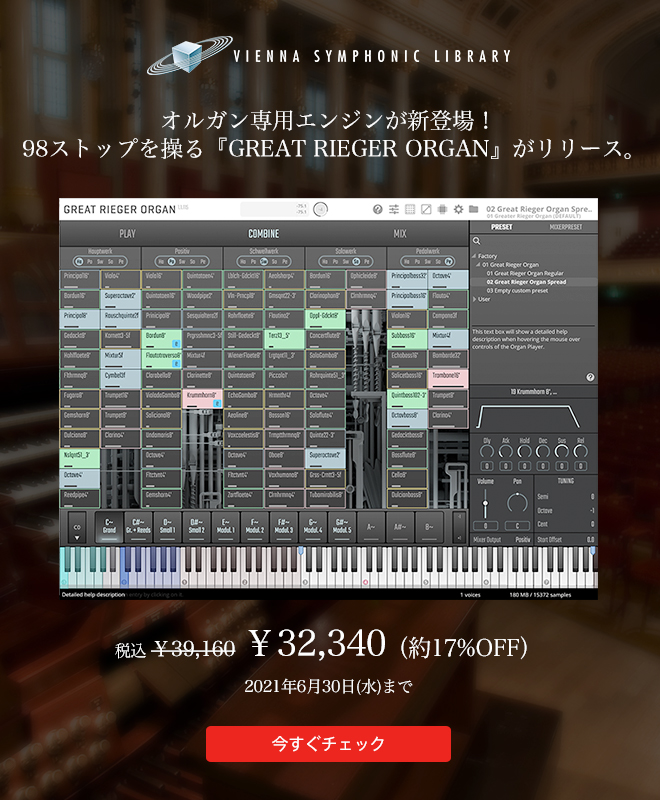This screenshot has height=800, width=660.
Task: Click the Octave tuning value -1
Action: click(592, 510)
